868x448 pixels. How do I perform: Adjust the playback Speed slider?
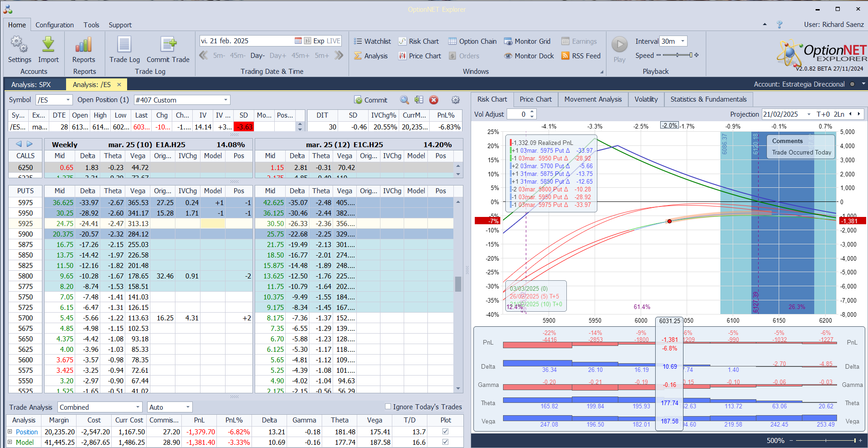[678, 55]
